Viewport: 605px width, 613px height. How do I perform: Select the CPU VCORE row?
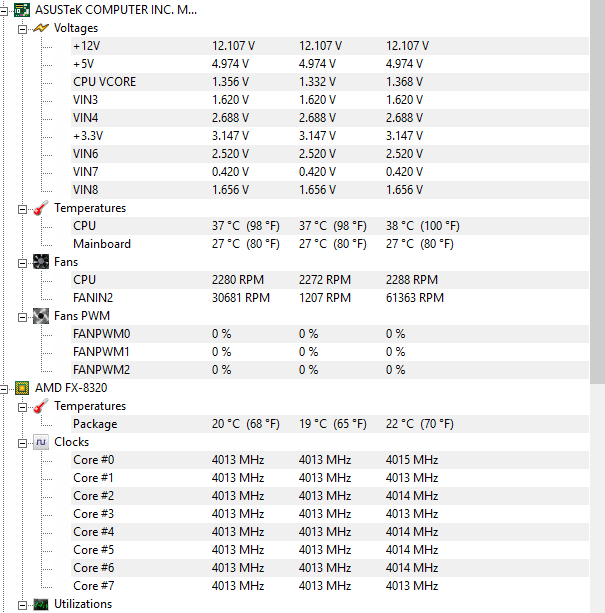pyautogui.click(x=329, y=82)
